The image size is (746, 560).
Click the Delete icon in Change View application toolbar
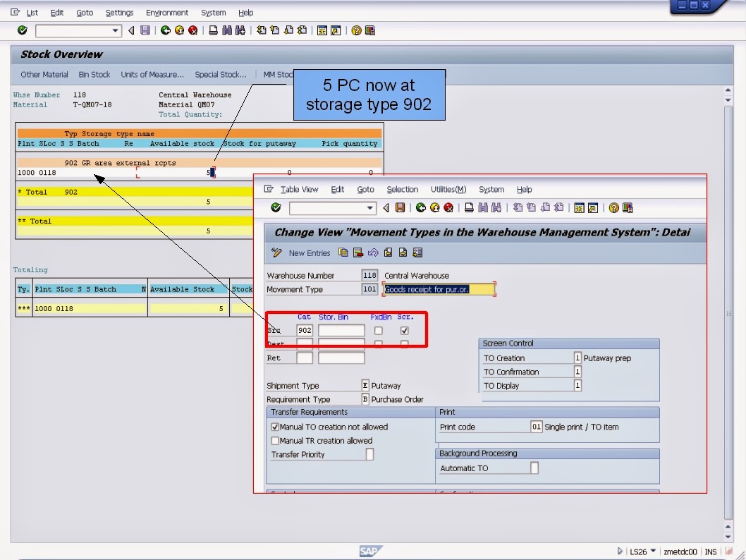tap(358, 252)
